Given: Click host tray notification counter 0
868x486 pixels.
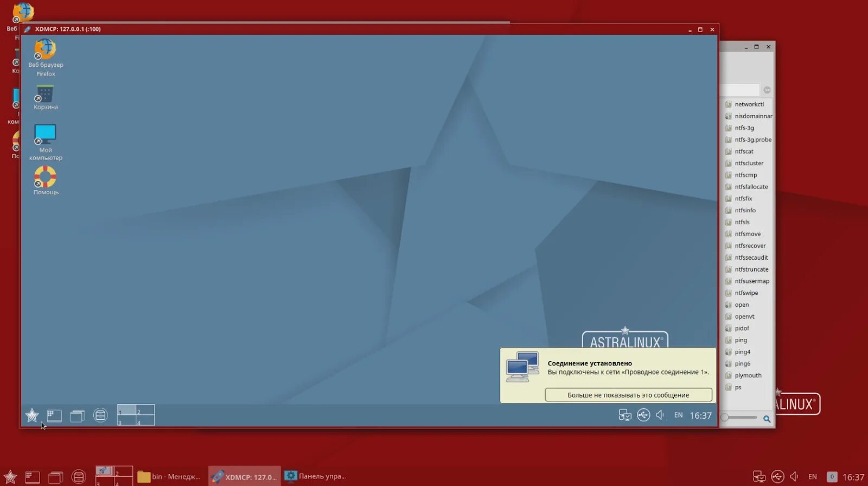Looking at the screenshot, I should point(832,477).
